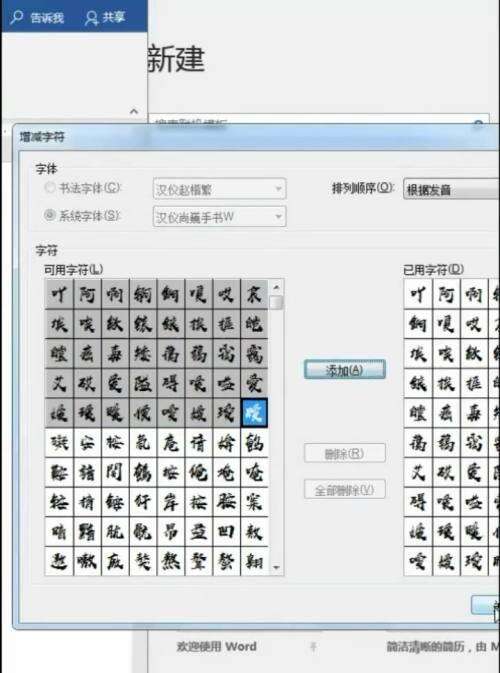The image size is (500, 673).
Task: Select 爱 in the used characters list
Action: tap(474, 472)
